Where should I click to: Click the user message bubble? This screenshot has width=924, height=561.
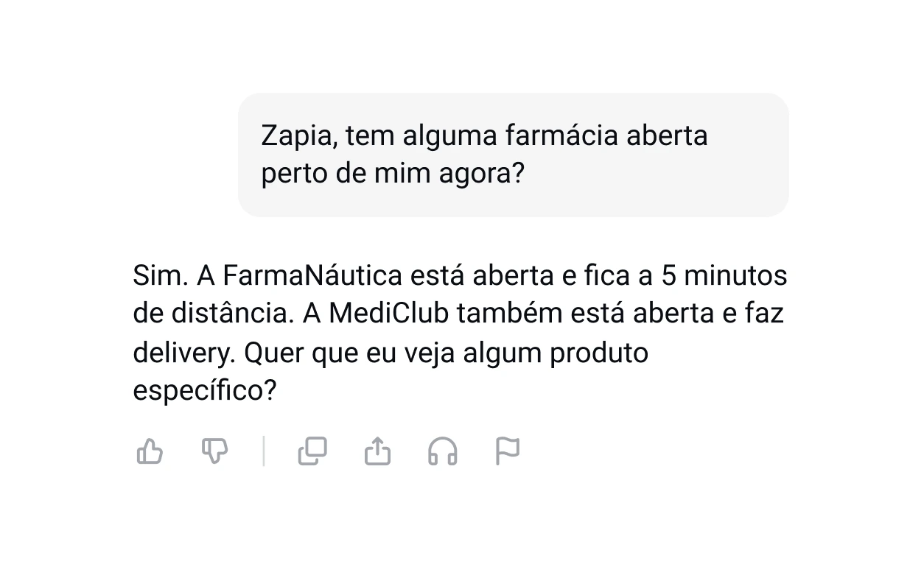point(513,155)
